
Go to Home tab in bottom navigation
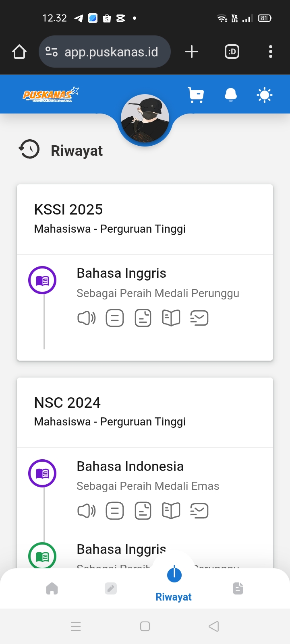52,588
